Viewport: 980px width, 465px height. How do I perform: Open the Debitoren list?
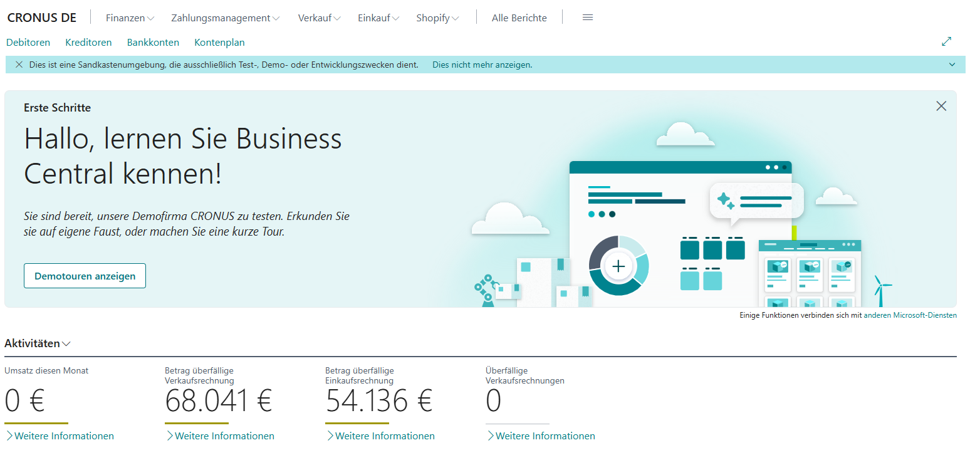[x=28, y=43]
